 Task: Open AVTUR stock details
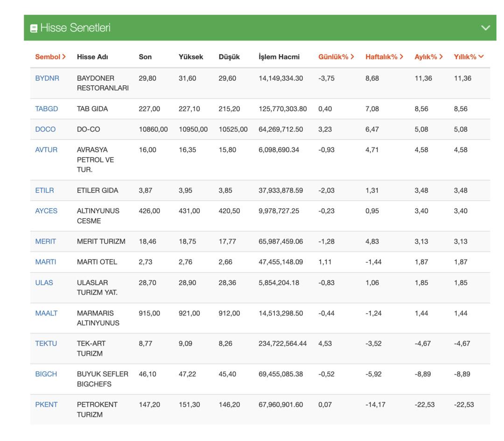tap(46, 150)
